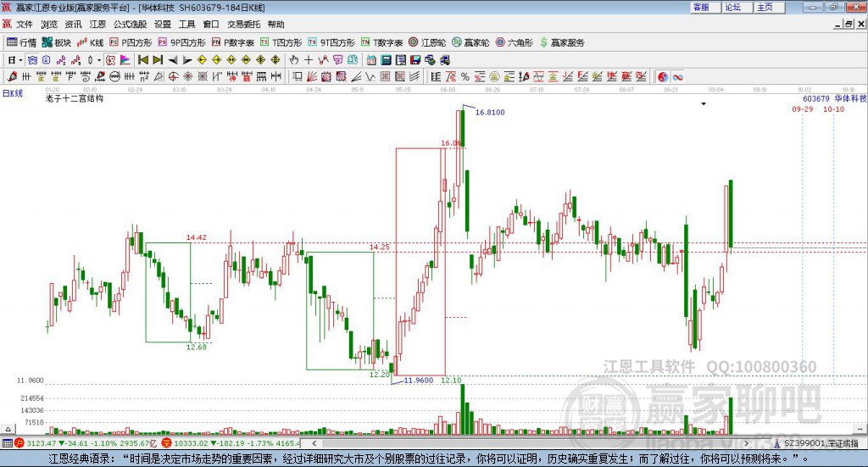The image size is (868, 467).
Task: Click the first yellow diamond arrow icon
Action: coord(202,60)
